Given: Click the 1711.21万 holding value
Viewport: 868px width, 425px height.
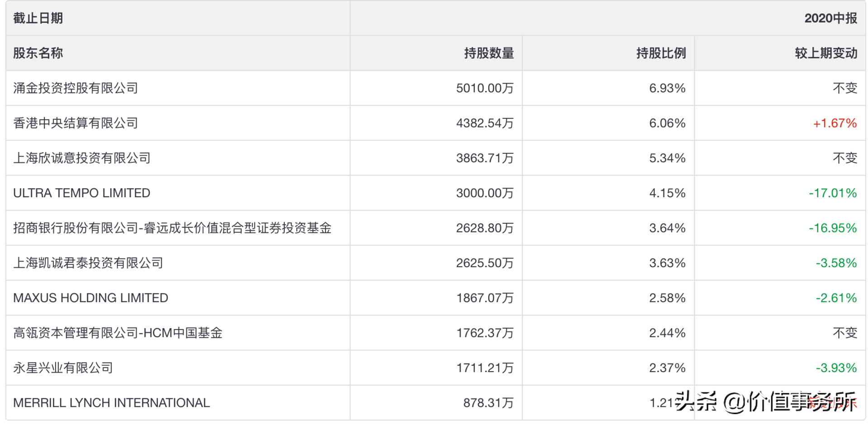Looking at the screenshot, I should 485,368.
